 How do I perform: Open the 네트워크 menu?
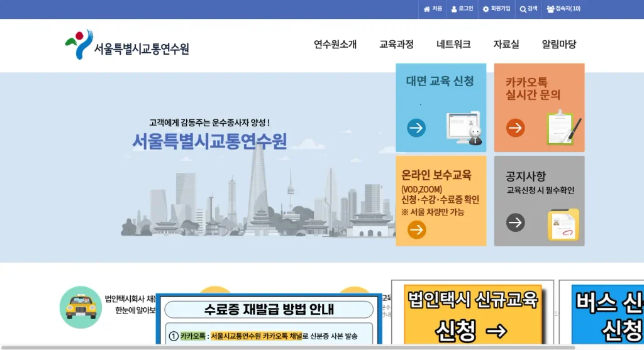(453, 45)
